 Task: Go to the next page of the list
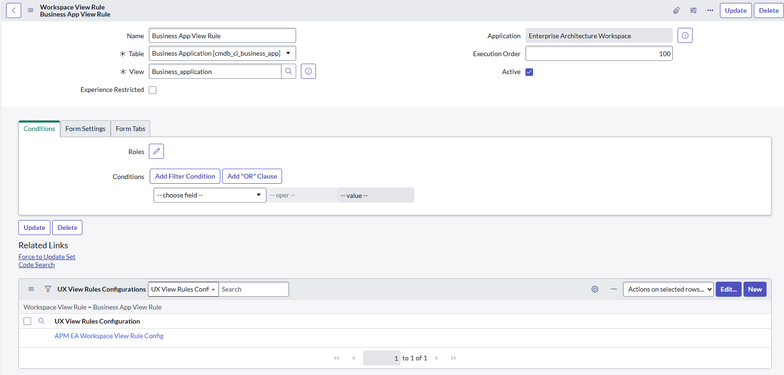coord(436,358)
